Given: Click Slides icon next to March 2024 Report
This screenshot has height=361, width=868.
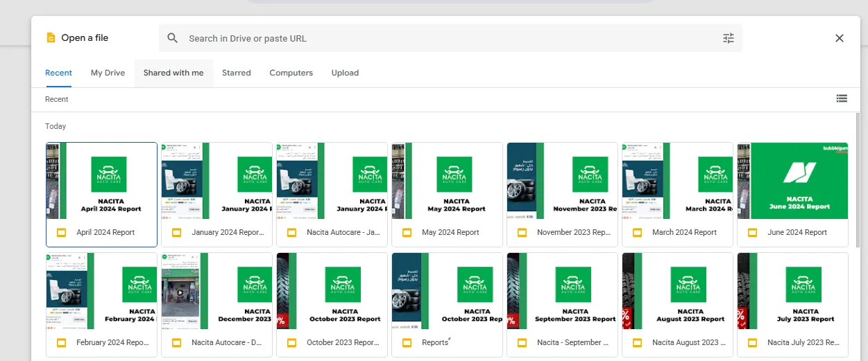Looking at the screenshot, I should tap(636, 232).
